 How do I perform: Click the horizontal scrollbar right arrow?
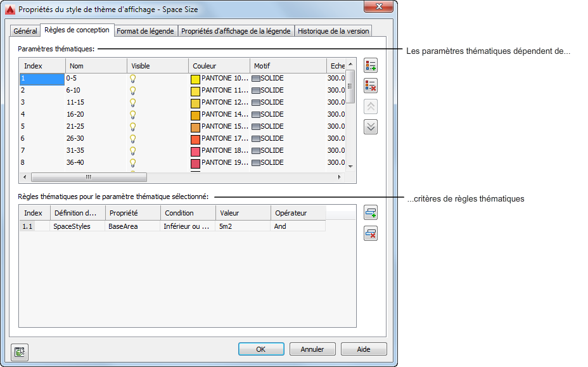tap(340, 177)
